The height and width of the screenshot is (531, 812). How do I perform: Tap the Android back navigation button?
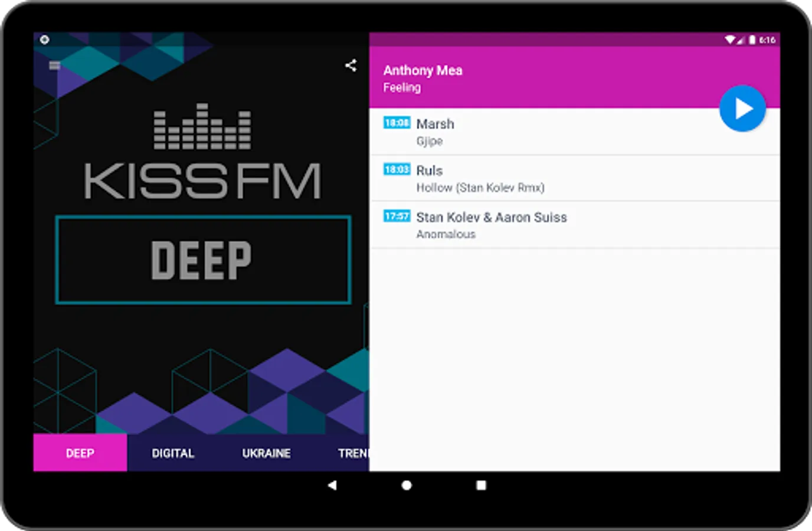click(332, 485)
